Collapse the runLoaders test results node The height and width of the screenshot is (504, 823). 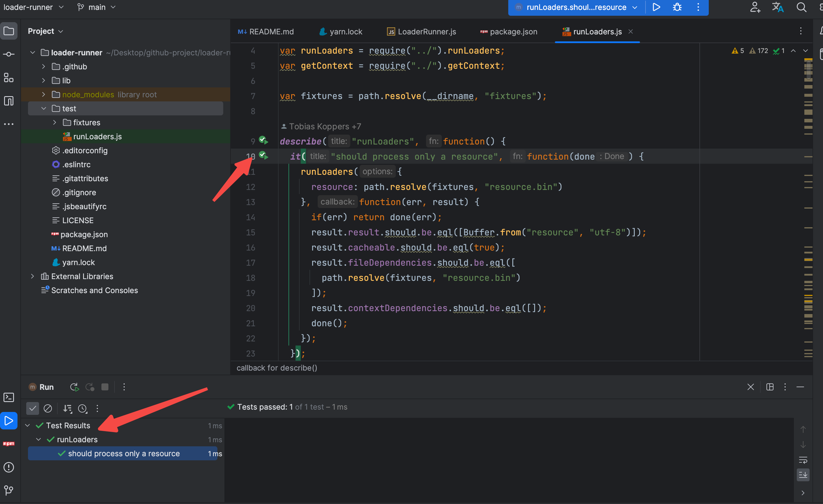(x=38, y=440)
